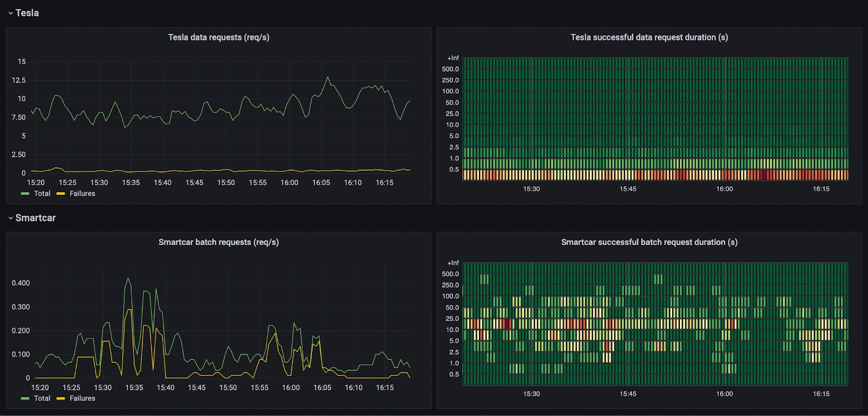Click the Smartcar row title text

tap(35, 218)
